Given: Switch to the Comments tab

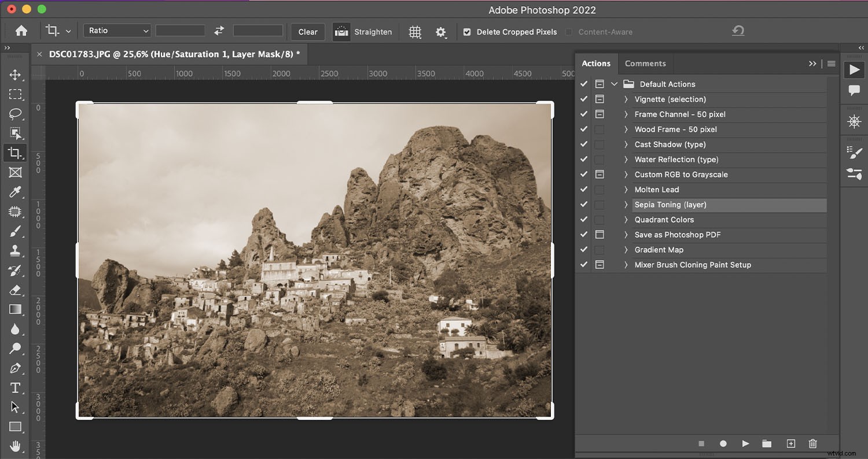Looking at the screenshot, I should click(645, 64).
